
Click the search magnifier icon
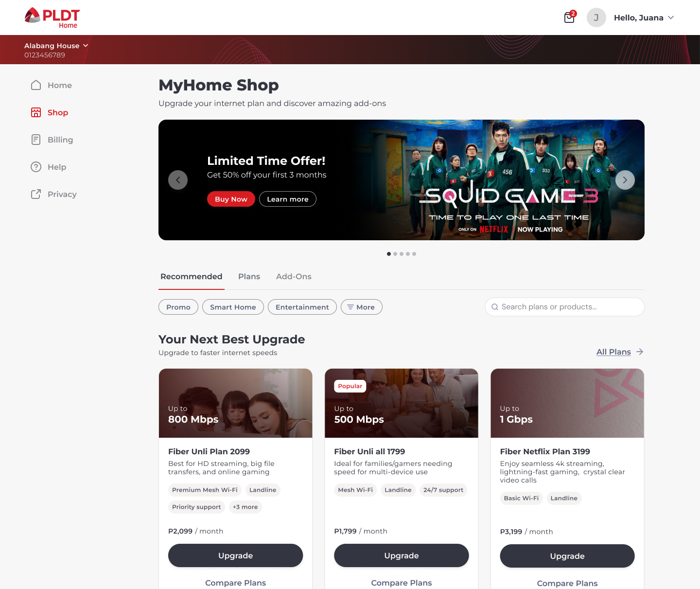point(495,307)
